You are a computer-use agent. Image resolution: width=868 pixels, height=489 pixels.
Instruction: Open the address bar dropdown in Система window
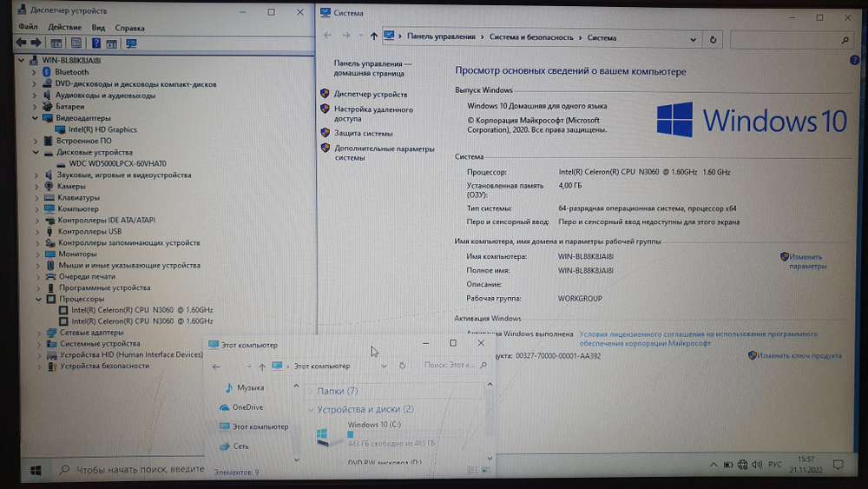693,39
